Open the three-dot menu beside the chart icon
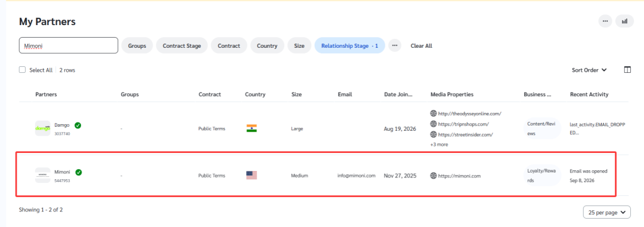644x227 pixels. (x=605, y=21)
